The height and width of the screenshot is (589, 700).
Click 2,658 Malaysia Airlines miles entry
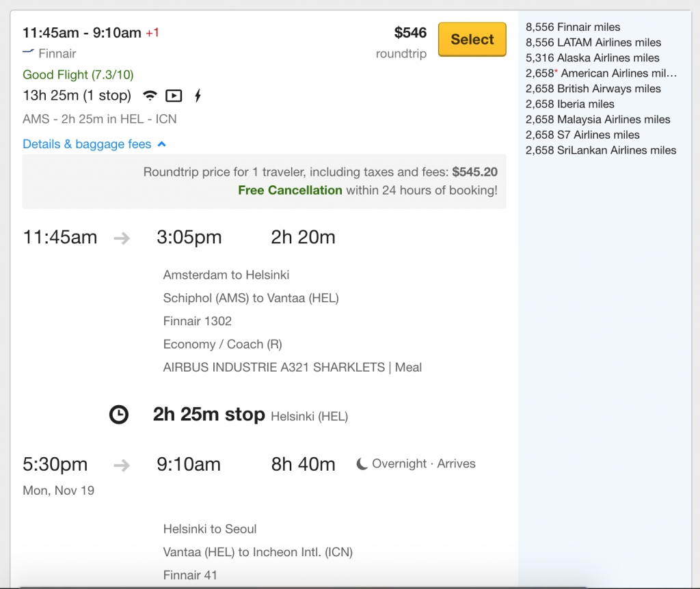pos(597,120)
